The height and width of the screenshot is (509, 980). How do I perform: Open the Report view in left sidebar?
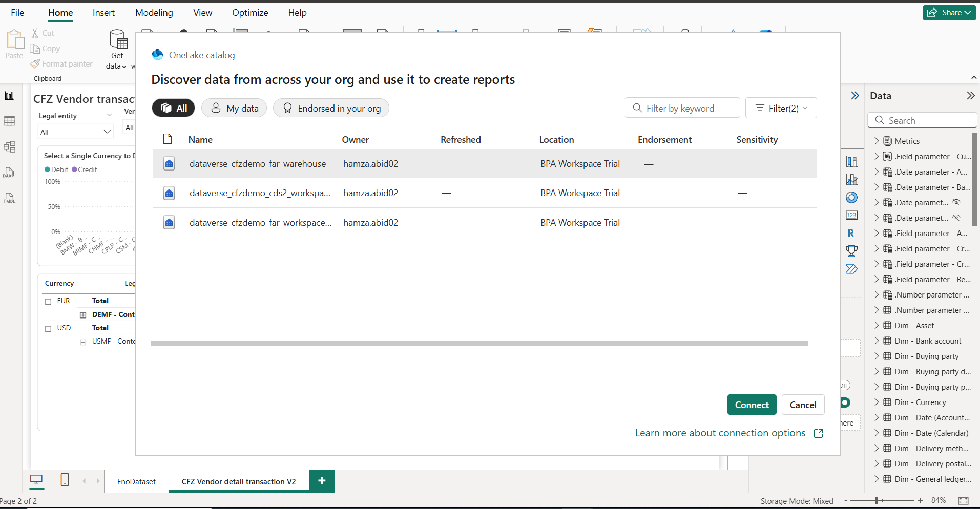coord(9,96)
